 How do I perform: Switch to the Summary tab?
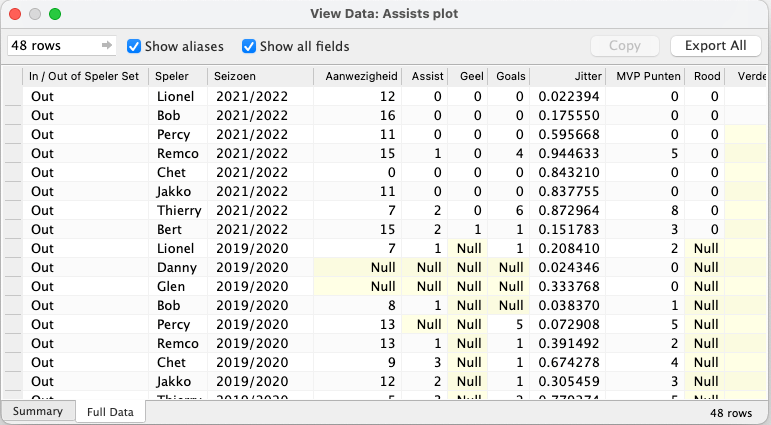point(38,411)
